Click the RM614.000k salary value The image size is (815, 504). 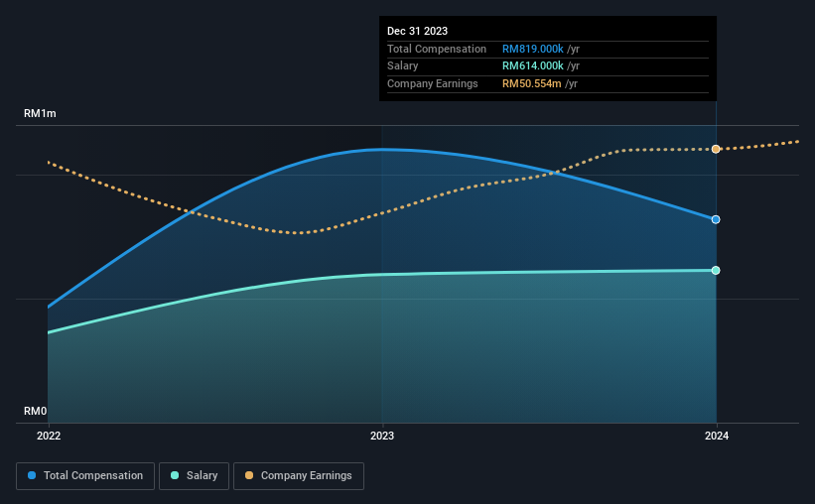533,66
